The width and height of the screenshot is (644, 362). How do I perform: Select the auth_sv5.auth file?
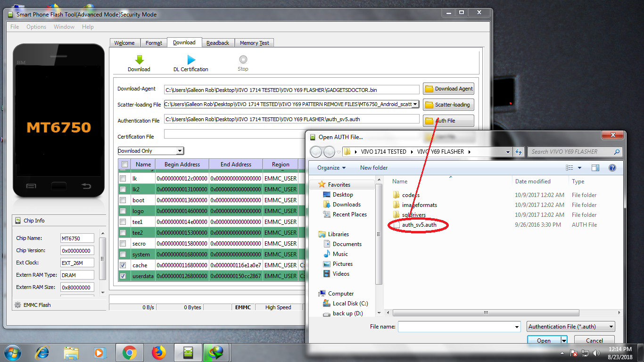click(x=419, y=225)
